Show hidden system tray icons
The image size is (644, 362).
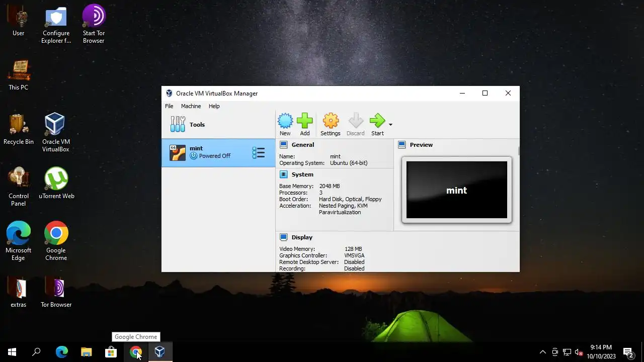tap(542, 352)
